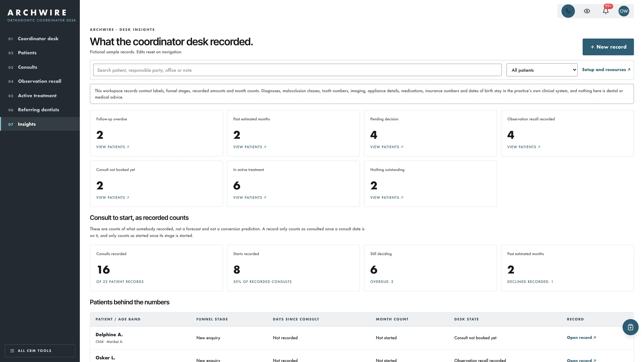The width and height of the screenshot is (644, 362).
Task: Click Delphine A. patient name
Action: click(109, 335)
